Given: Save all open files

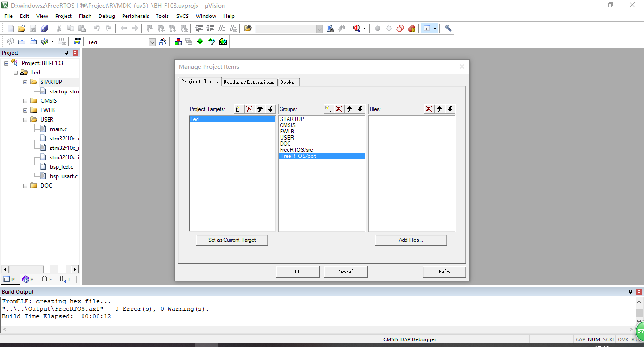Looking at the screenshot, I should 44,28.
